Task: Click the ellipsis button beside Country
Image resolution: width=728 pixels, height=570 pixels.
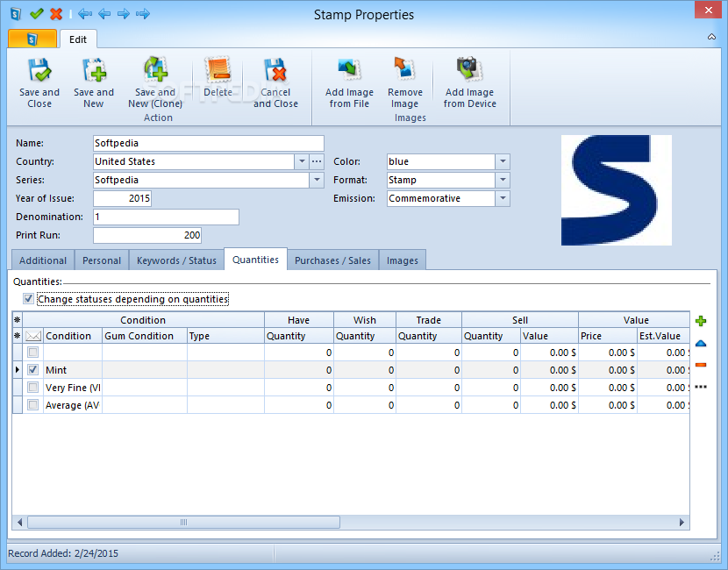Action: (x=317, y=161)
